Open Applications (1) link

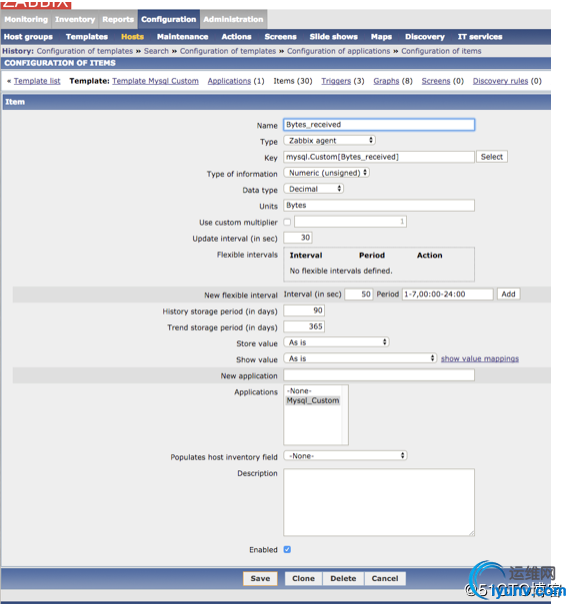click(x=229, y=81)
